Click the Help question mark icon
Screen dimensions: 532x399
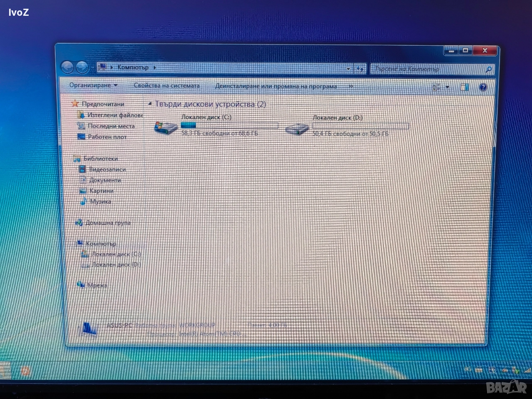(483, 87)
